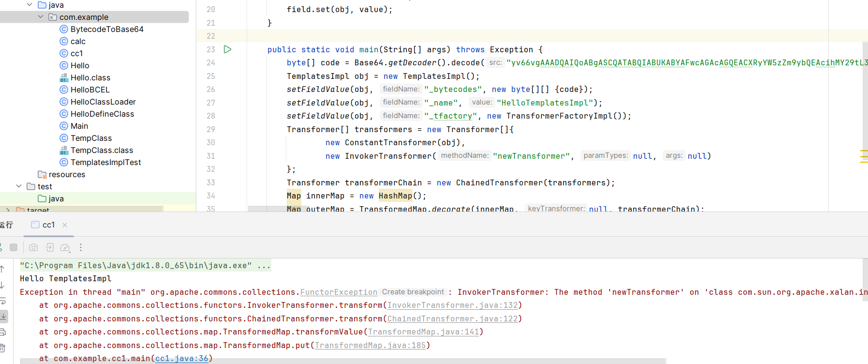Click the com.example package icon
The image size is (868, 364).
coord(53,17)
